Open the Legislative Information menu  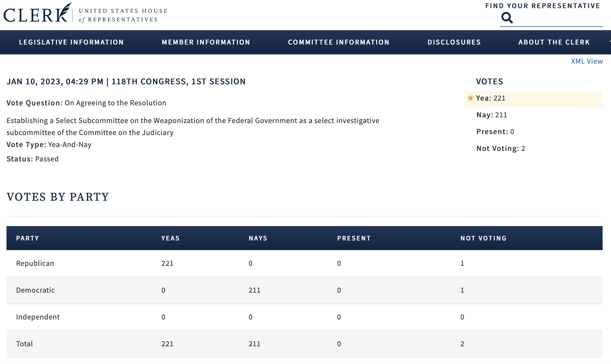tap(71, 42)
